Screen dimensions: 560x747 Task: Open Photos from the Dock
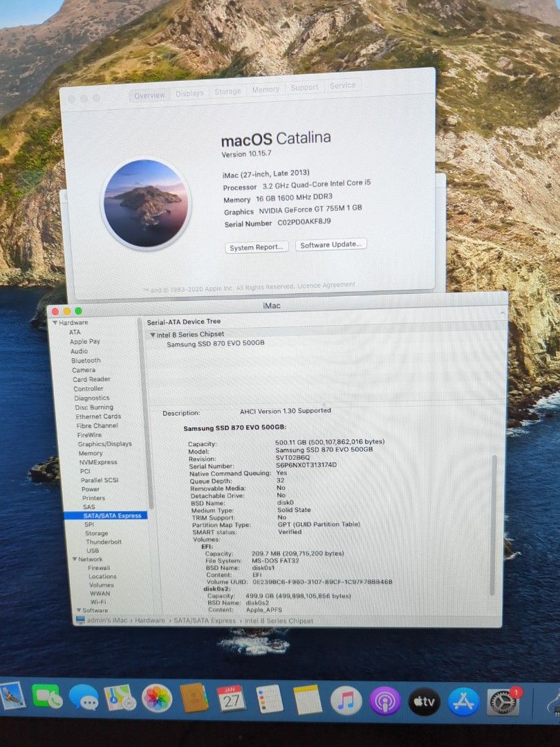157,699
